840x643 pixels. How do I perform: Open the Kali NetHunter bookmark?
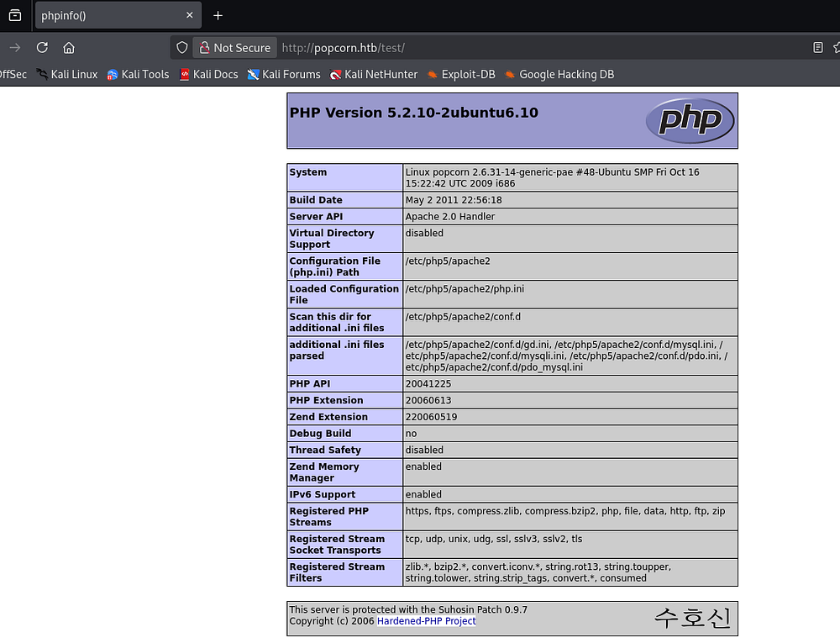(x=374, y=74)
